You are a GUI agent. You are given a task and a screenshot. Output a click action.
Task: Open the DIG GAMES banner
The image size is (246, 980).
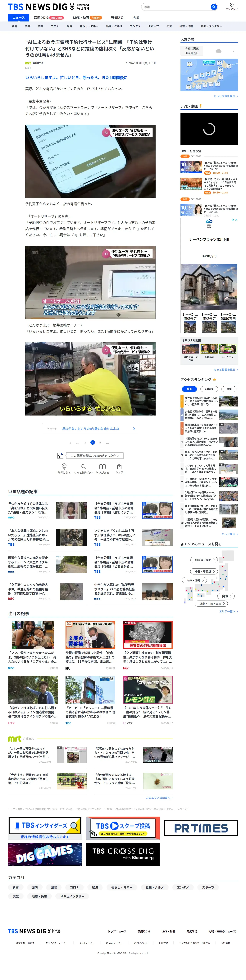[45, 854]
